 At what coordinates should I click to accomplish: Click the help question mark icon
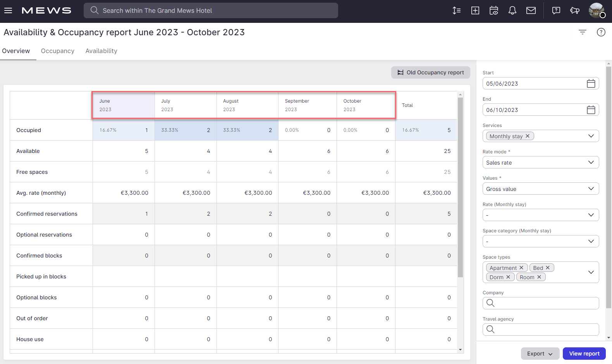pyautogui.click(x=601, y=32)
